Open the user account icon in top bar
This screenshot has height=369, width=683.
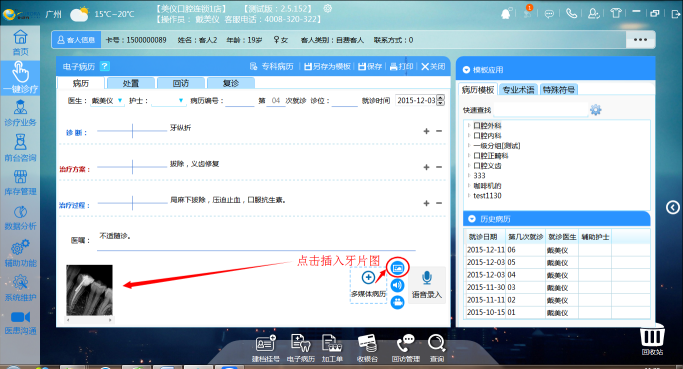(593, 14)
